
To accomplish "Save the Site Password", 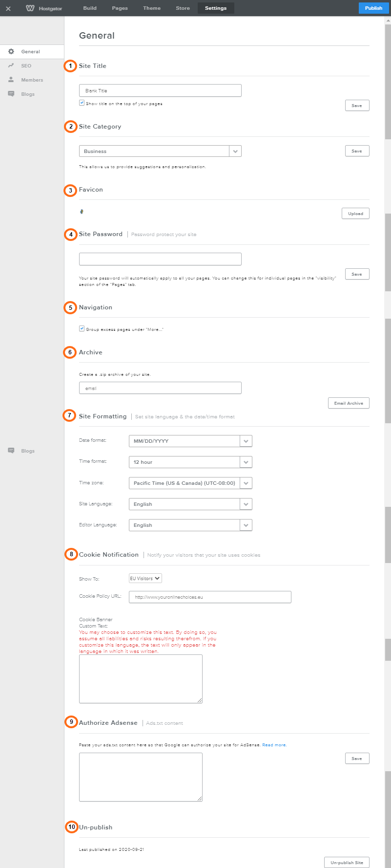I will coord(357,274).
